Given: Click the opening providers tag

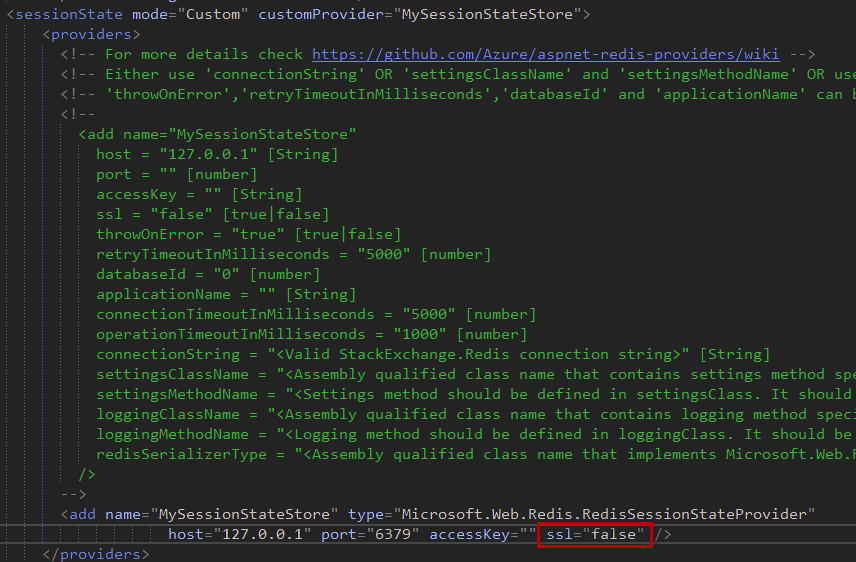Looking at the screenshot, I should [x=92, y=34].
